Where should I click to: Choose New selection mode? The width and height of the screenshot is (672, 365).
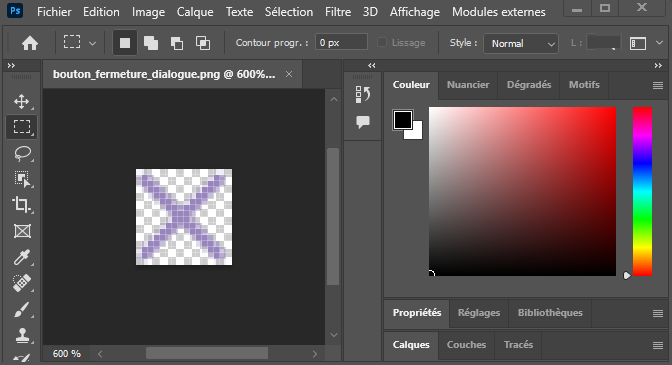125,43
